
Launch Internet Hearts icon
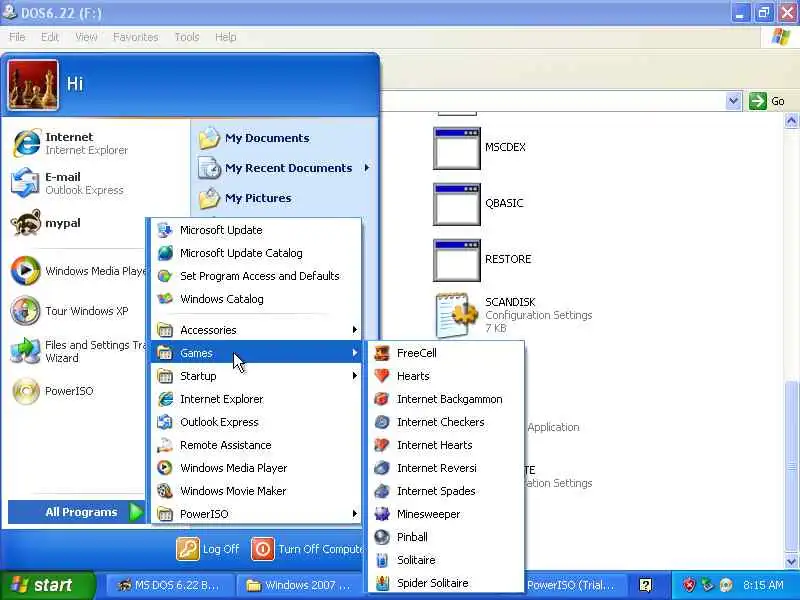click(x=382, y=445)
